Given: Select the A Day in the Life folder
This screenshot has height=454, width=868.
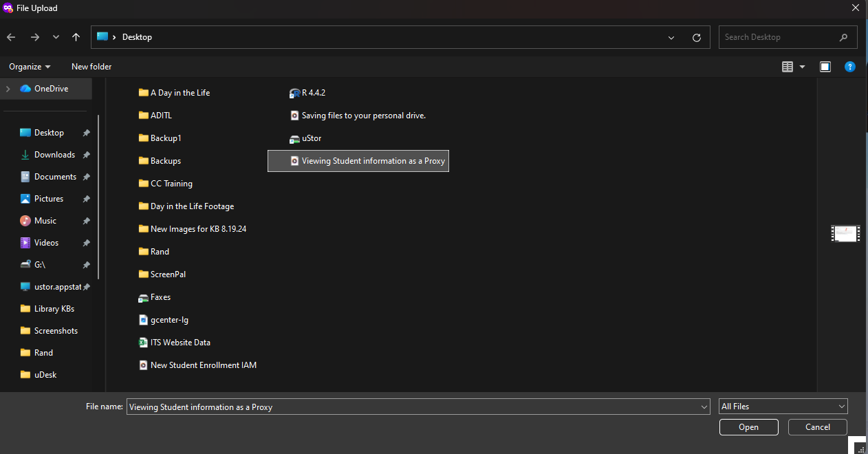Looking at the screenshot, I should [175, 93].
